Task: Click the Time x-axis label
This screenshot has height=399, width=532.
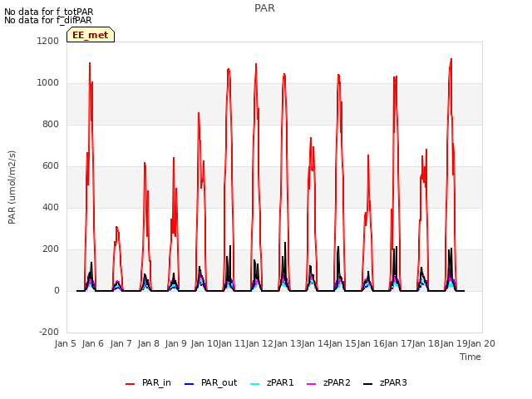Action: (470, 357)
